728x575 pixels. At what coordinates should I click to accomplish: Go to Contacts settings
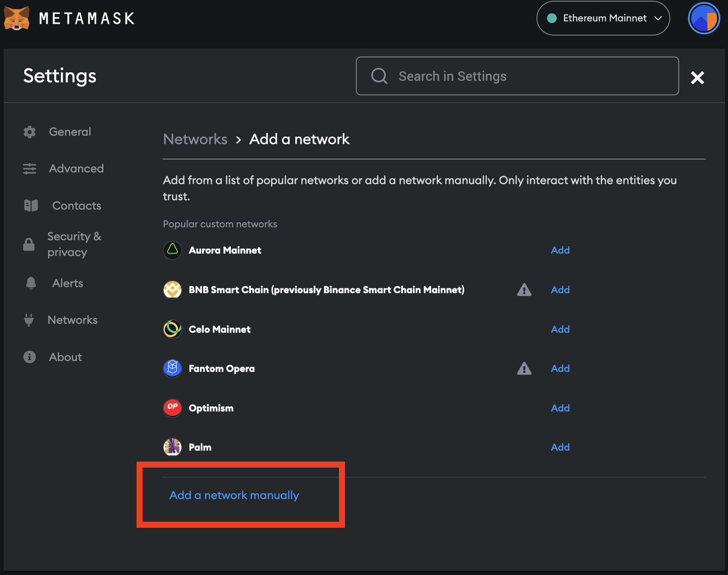pyautogui.click(x=76, y=206)
